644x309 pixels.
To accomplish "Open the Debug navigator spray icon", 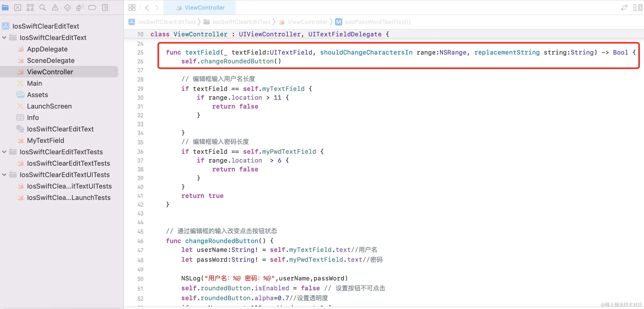I will tap(80, 8).
